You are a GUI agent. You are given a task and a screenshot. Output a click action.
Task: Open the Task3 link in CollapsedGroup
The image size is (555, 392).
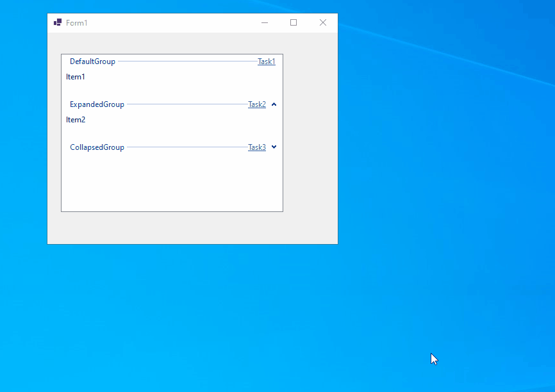256,147
